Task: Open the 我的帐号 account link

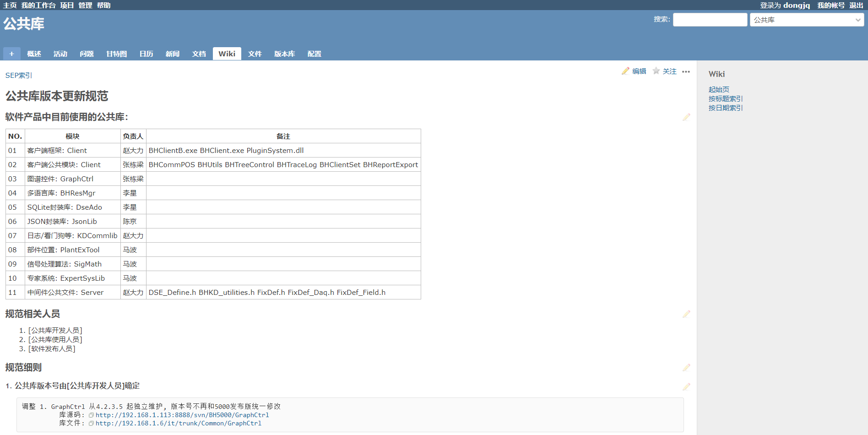Action: point(830,5)
